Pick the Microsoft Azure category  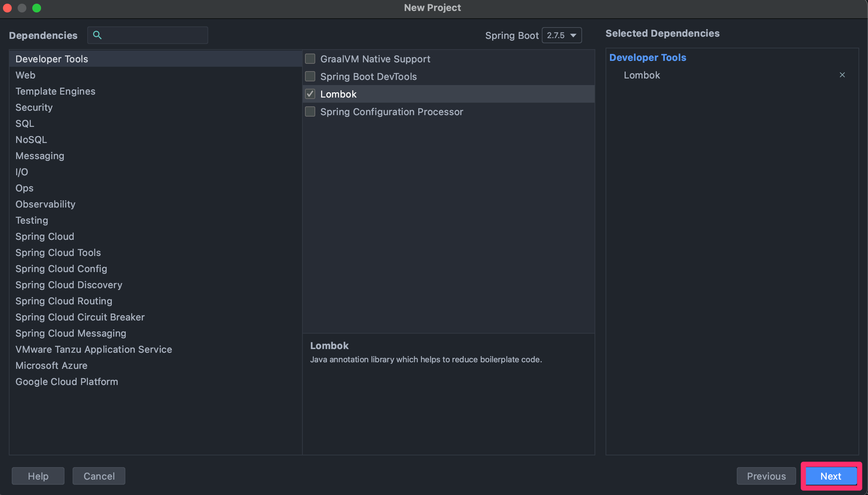51,366
